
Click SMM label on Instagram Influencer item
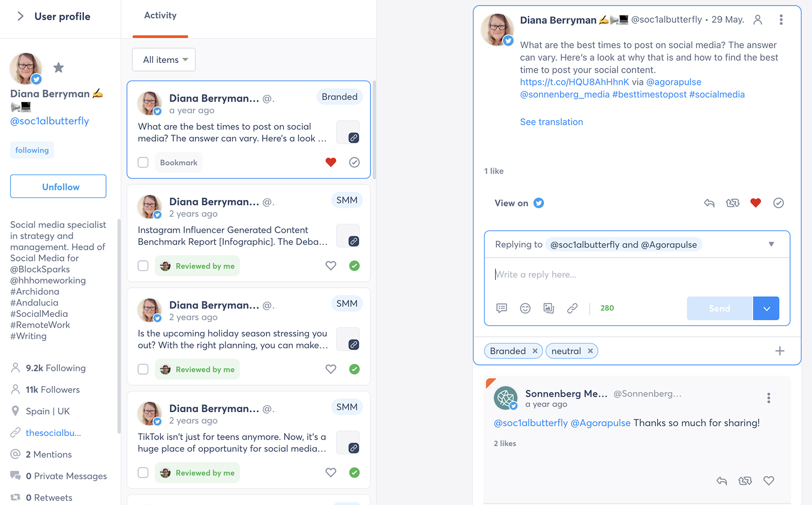click(347, 200)
